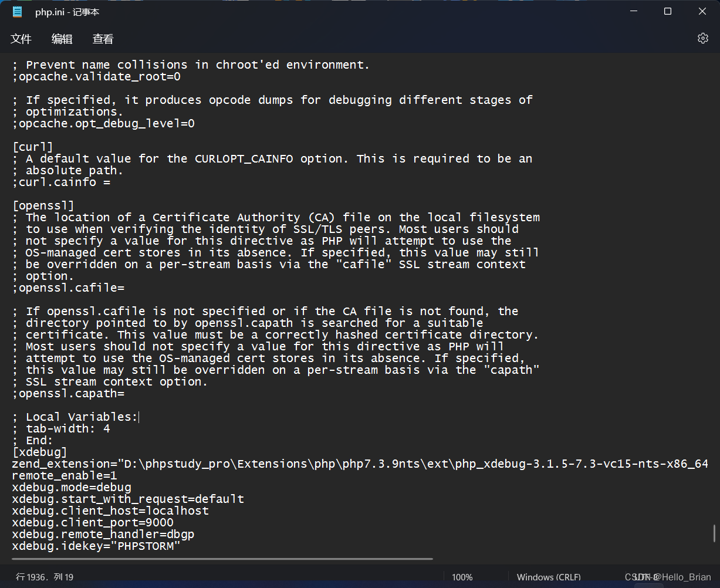Click the line ';opcache.validate_root=0'
Image resolution: width=720 pixels, height=588 pixels.
96,76
